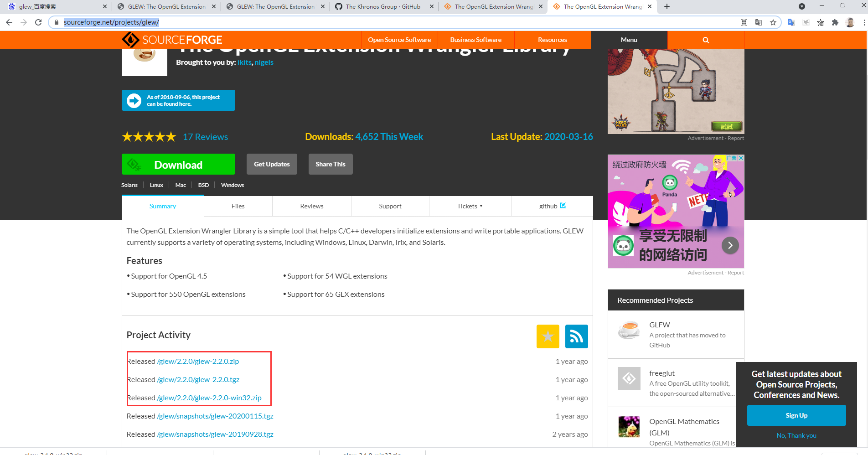Open Extensions puzzle piece menu
Image resolution: width=868 pixels, height=455 pixels.
(835, 22)
